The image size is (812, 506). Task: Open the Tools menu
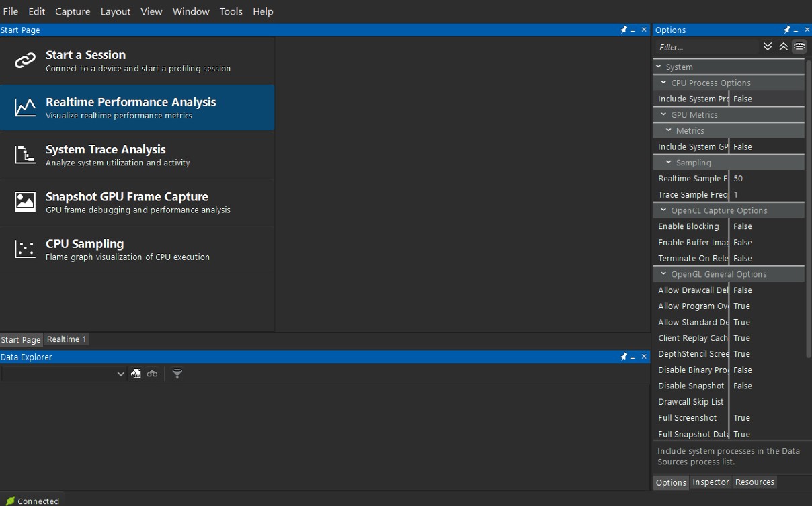(x=231, y=11)
